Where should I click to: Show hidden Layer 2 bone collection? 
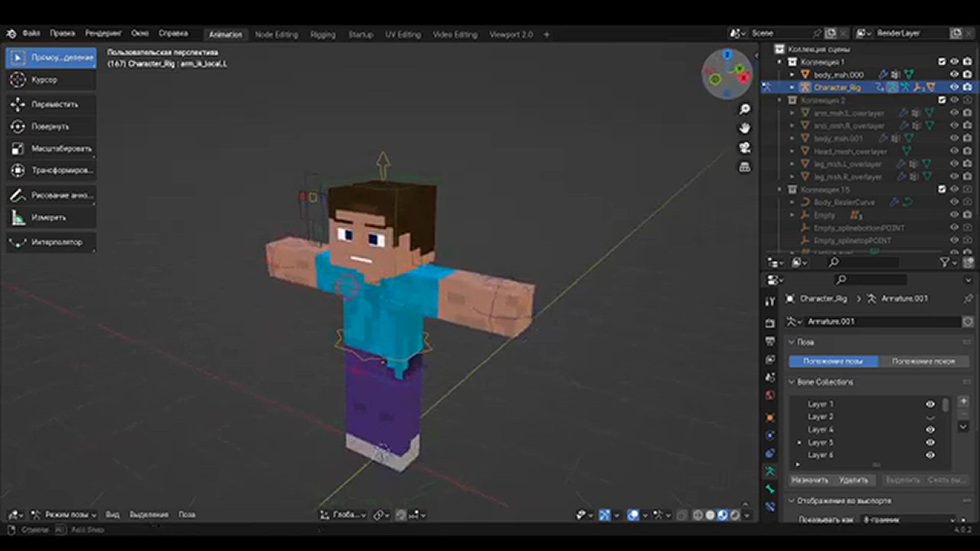[930, 417]
